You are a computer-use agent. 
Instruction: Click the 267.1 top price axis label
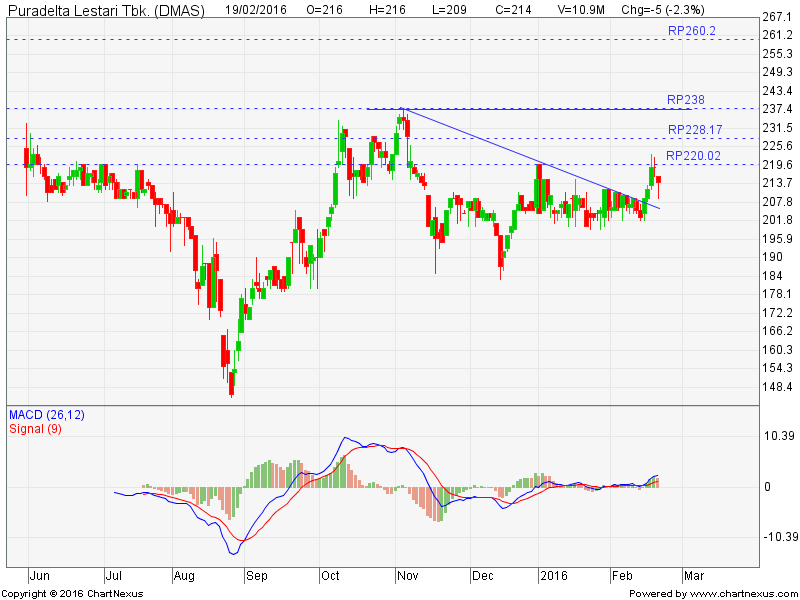coord(778,17)
